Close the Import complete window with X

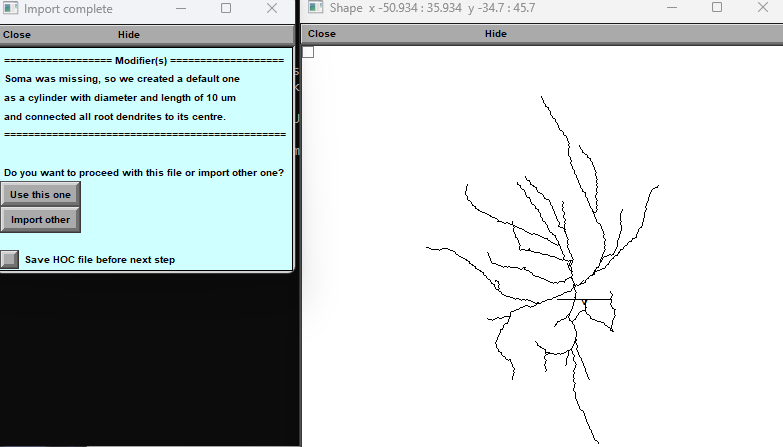coord(271,8)
